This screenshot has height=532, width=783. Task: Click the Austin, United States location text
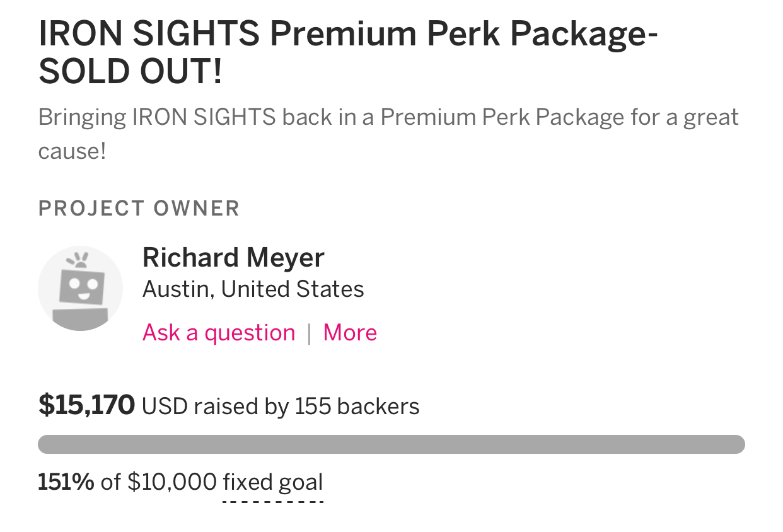pyautogui.click(x=253, y=289)
